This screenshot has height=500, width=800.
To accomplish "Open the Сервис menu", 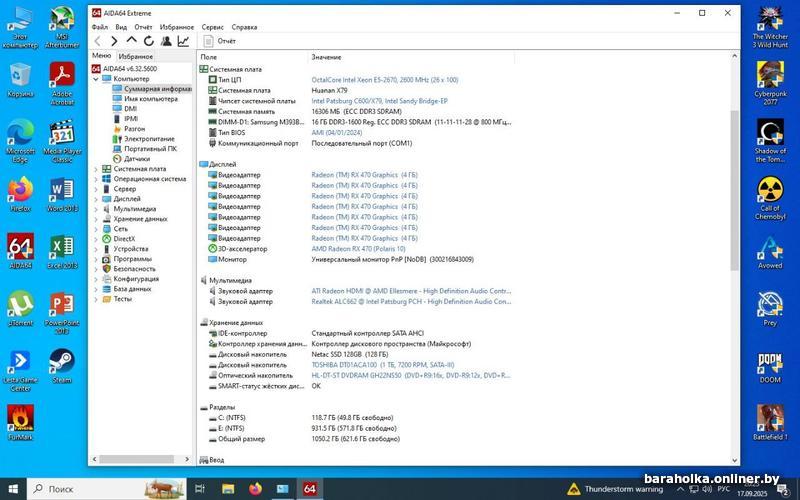I will tap(212, 27).
